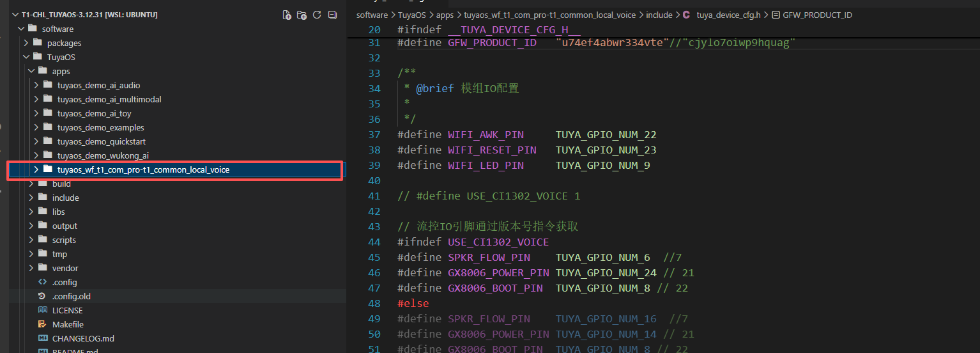Click folder icon beside output
The width and height of the screenshot is (980, 353).
tap(43, 226)
